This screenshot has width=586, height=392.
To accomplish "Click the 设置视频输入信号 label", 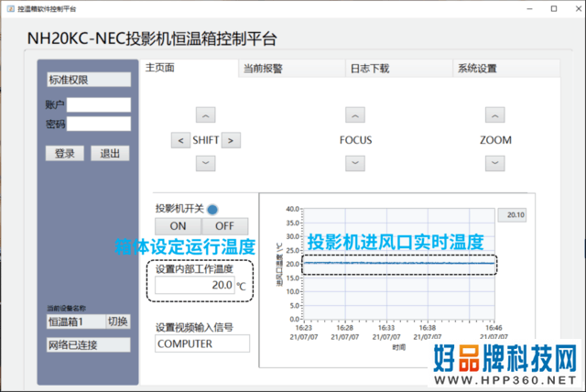I will (x=194, y=327).
